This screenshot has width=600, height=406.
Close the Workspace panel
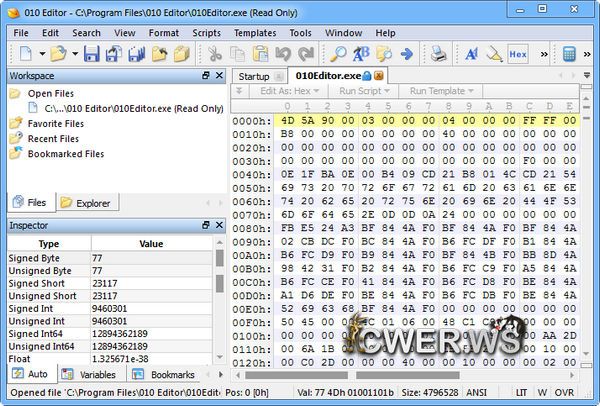pos(219,75)
